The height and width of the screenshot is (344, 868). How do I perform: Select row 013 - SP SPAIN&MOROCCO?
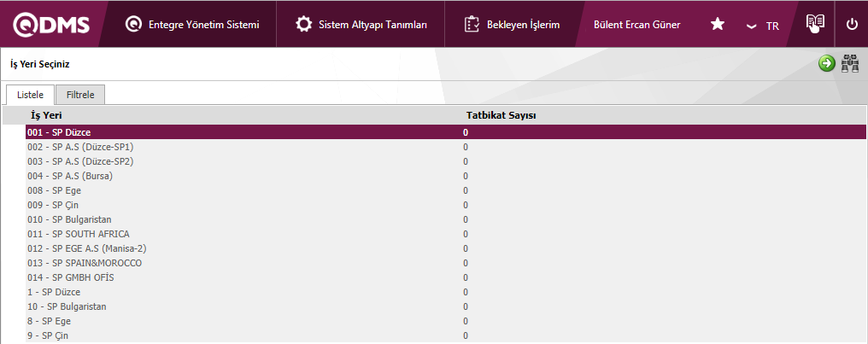click(446, 263)
